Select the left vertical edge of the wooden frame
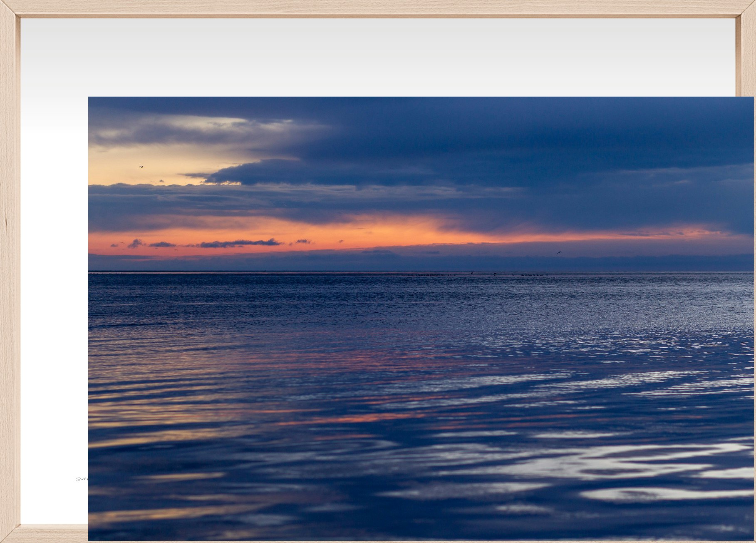 coord(9,271)
